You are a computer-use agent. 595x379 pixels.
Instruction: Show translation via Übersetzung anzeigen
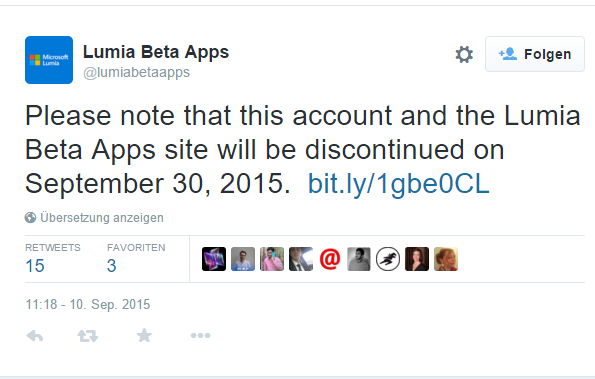tap(102, 218)
